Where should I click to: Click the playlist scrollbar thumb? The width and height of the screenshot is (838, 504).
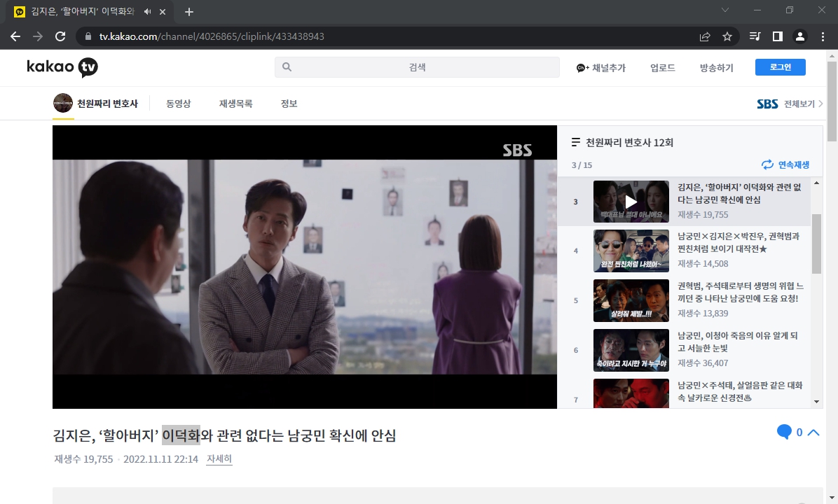816,244
